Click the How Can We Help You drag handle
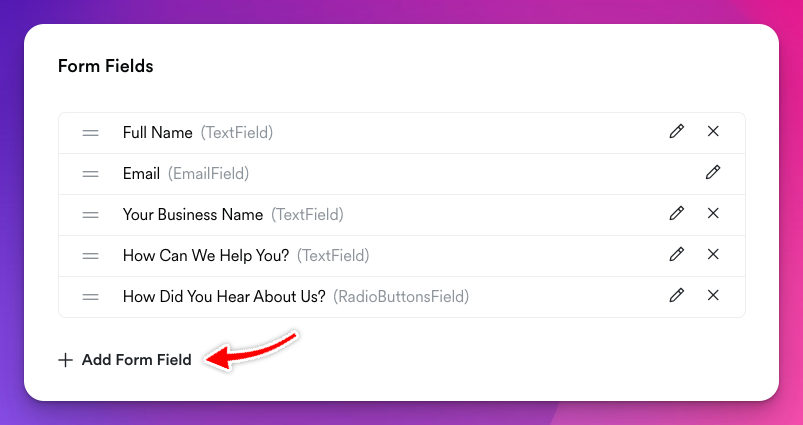Viewport: 803px width, 425px height. 91,256
